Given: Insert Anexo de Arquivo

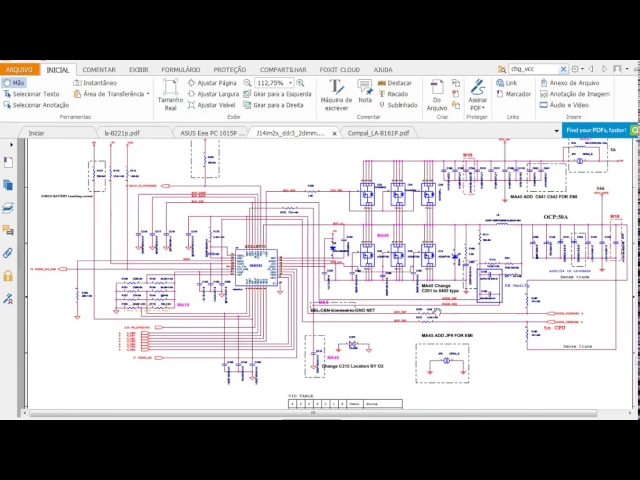Looking at the screenshot, I should tap(569, 83).
